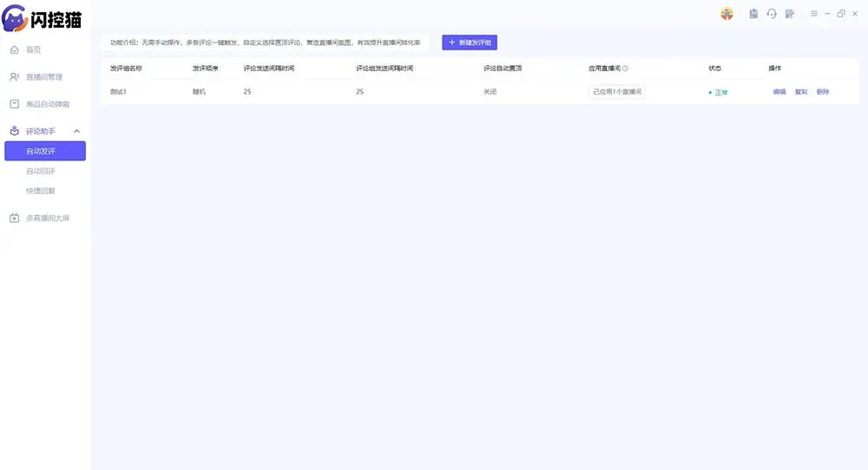Click the 发评顺序 column header
This screenshot has height=470, width=868.
click(206, 69)
